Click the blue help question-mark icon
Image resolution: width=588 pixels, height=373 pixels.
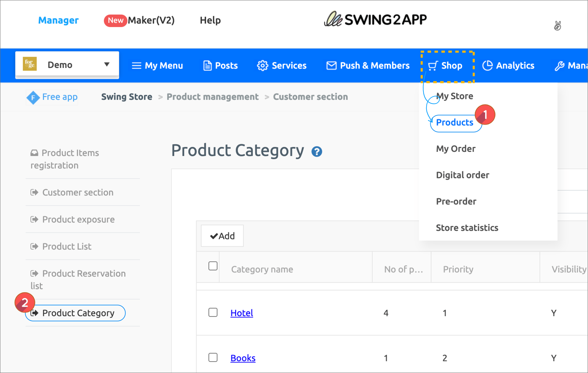click(317, 151)
